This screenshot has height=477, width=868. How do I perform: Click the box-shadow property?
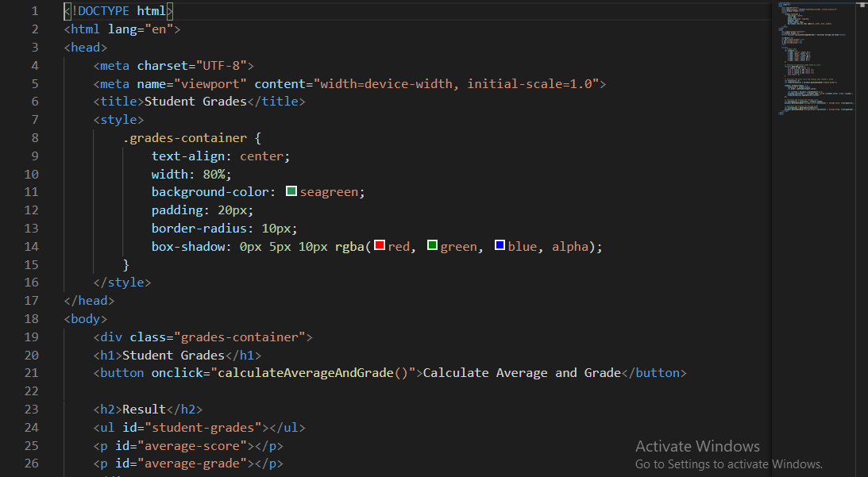(x=188, y=247)
